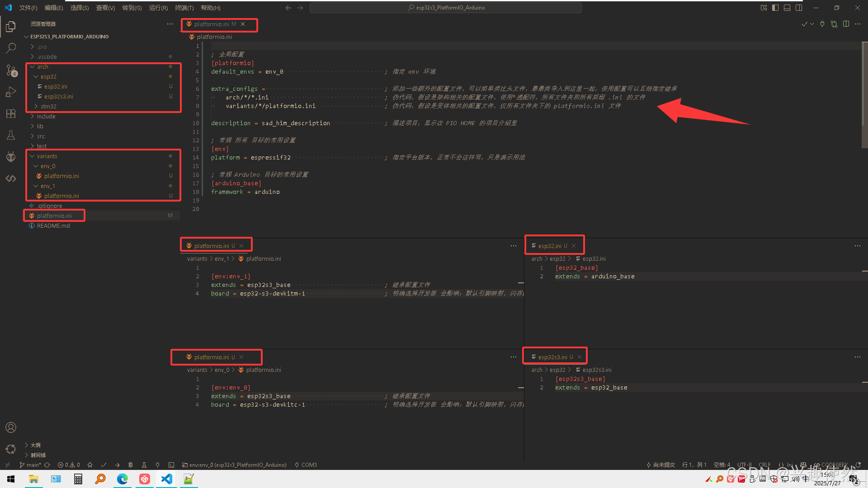Open the Testing flask view
This screenshot has height=488, width=868.
pos(11,135)
